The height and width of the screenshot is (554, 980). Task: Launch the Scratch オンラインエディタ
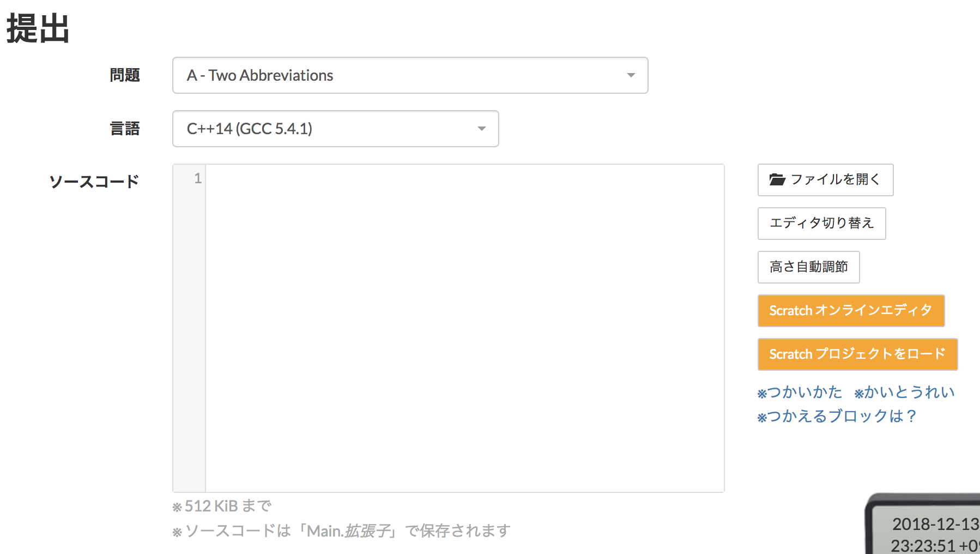coord(850,310)
